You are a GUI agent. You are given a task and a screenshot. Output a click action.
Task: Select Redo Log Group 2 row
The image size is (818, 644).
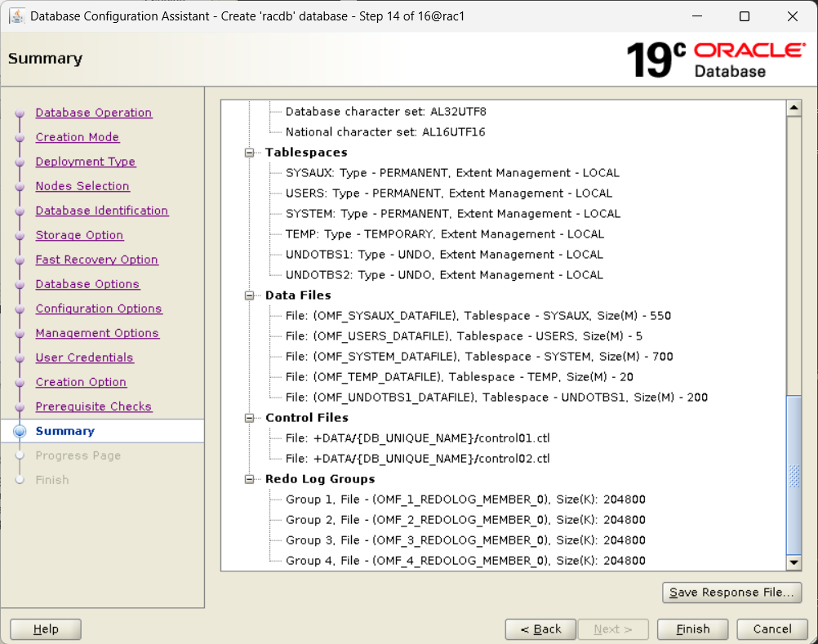(465, 520)
